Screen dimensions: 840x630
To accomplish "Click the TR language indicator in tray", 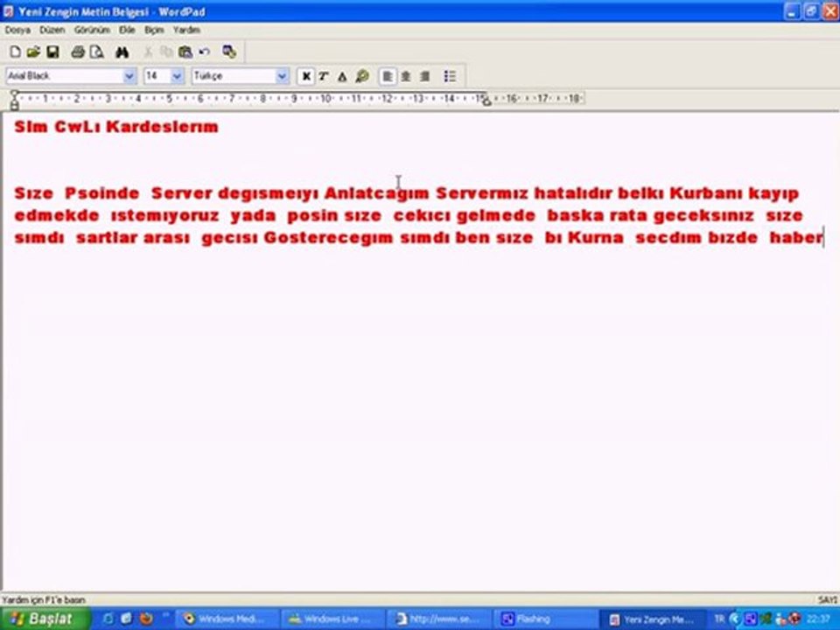I will (719, 619).
